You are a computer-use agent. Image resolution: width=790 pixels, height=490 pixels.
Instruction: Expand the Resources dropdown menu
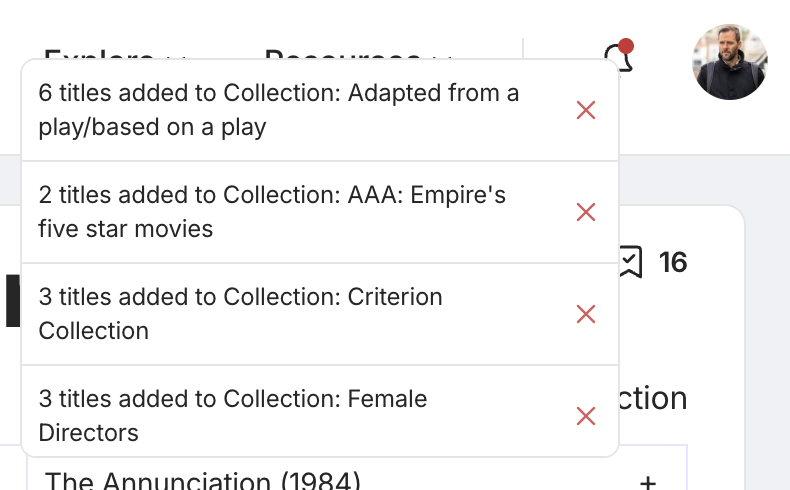[358, 54]
